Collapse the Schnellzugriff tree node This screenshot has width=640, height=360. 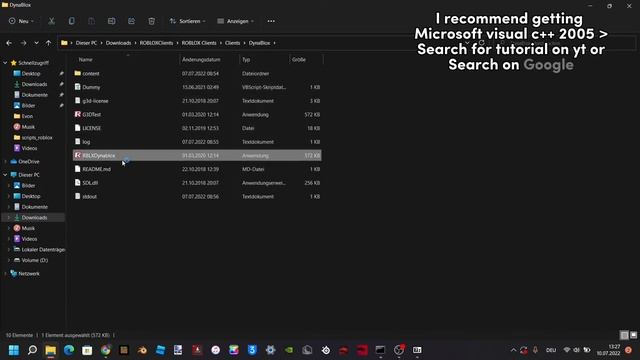coord(5,63)
